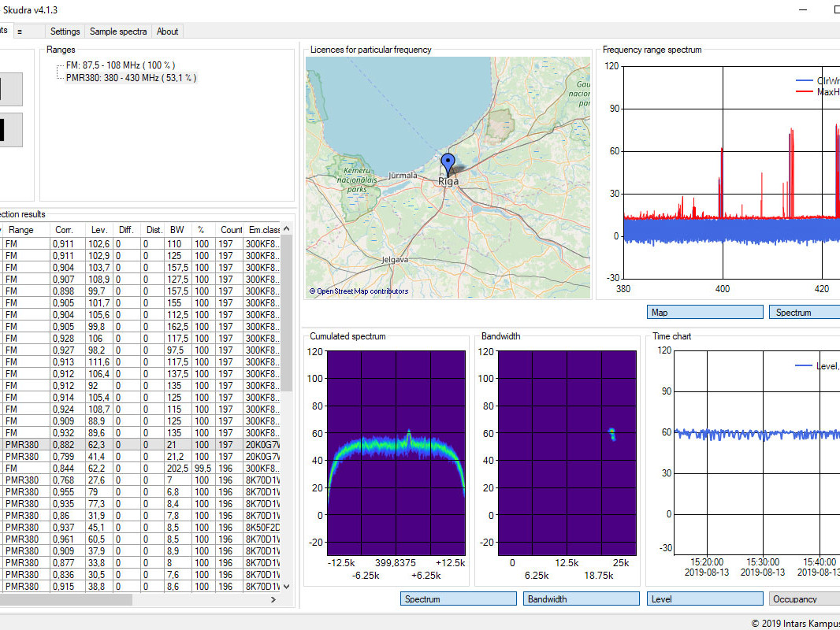Click the blue location pin on Riga
Screen dimensions: 840x630
click(448, 163)
